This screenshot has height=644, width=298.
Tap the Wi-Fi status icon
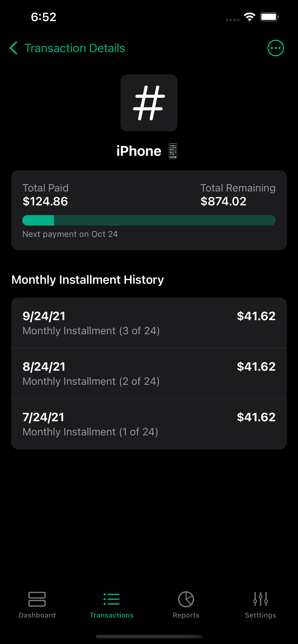(x=249, y=17)
